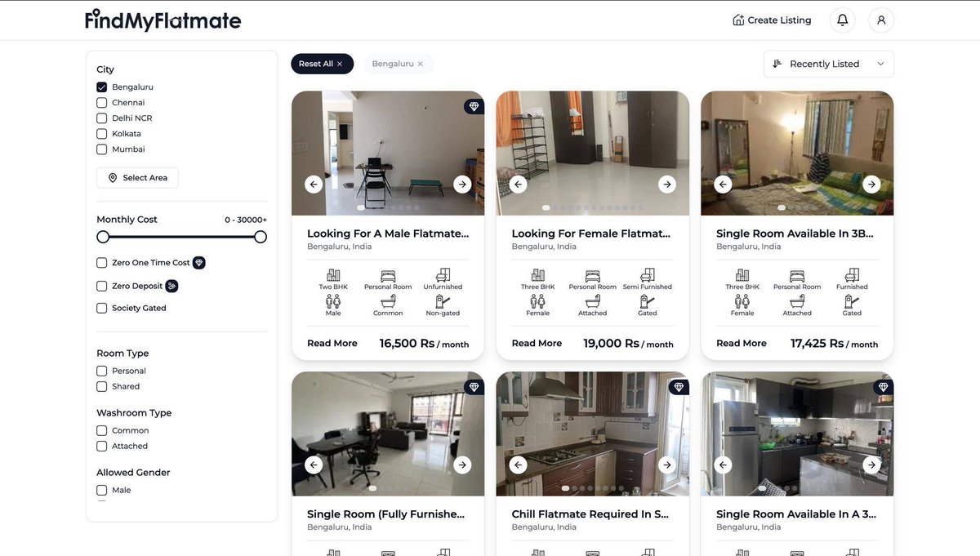The image size is (980, 556).
Task: Click the Monthly Cost slider minimum handle
Action: tap(103, 237)
